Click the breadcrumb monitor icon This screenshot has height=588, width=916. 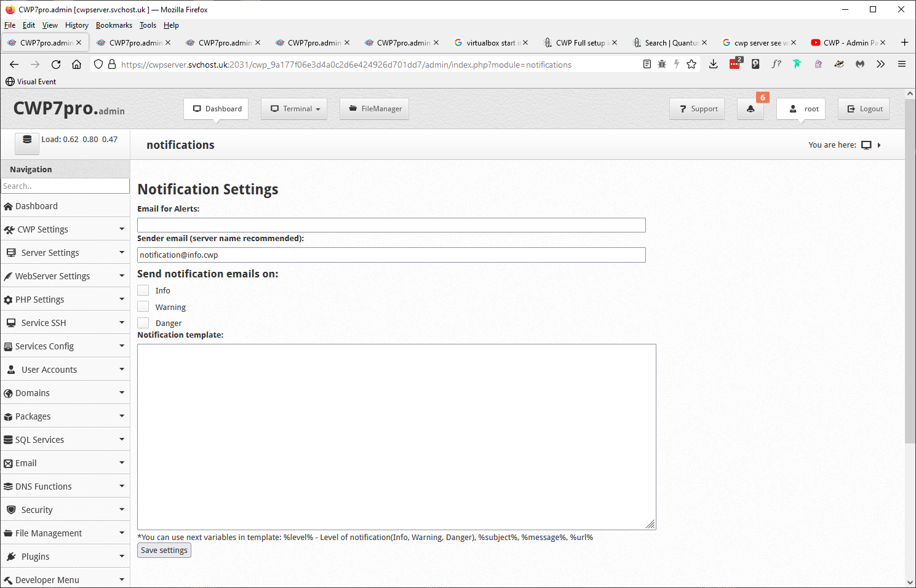(866, 145)
